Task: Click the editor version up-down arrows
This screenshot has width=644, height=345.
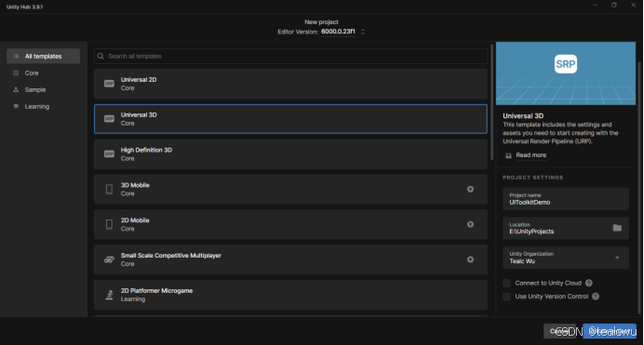Action: click(x=363, y=32)
